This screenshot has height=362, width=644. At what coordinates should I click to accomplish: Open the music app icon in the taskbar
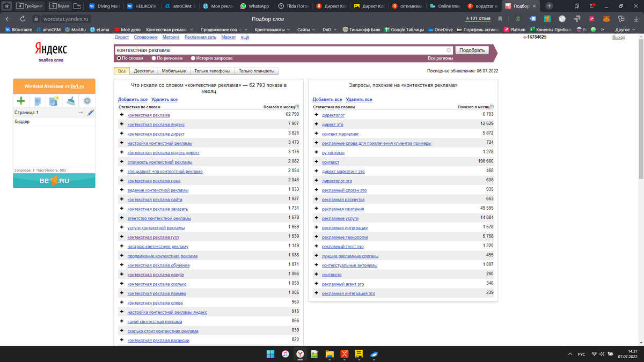(x=286, y=354)
